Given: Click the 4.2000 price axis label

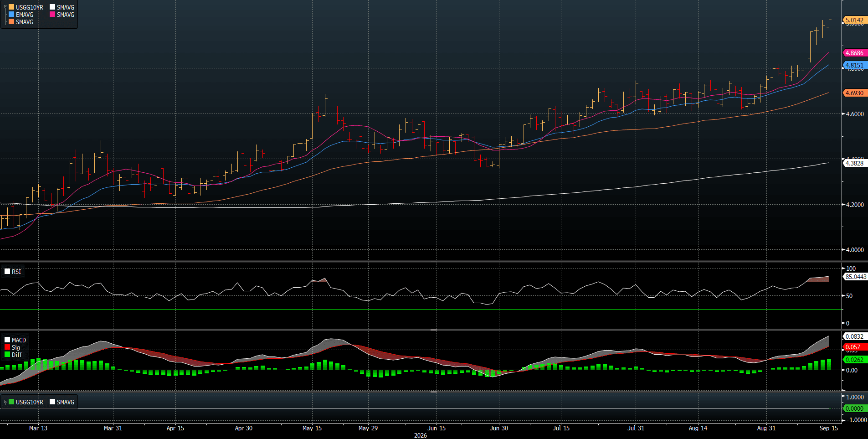Looking at the screenshot, I should point(855,205).
